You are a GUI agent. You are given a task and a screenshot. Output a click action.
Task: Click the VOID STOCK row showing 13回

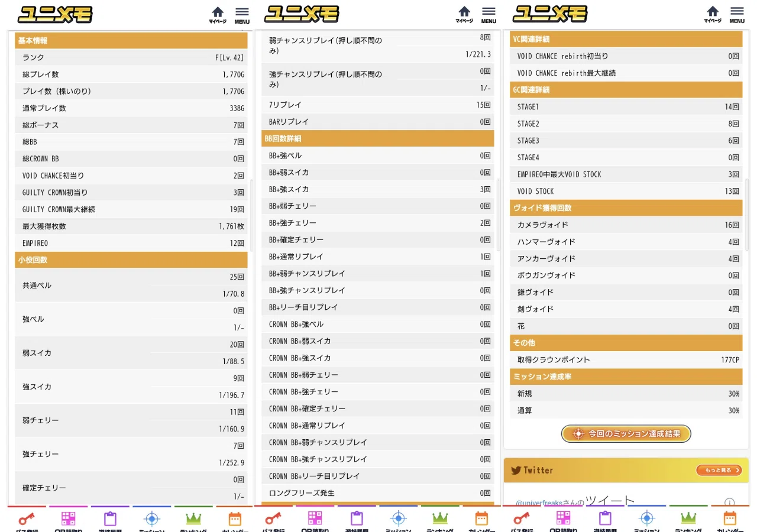click(x=626, y=191)
